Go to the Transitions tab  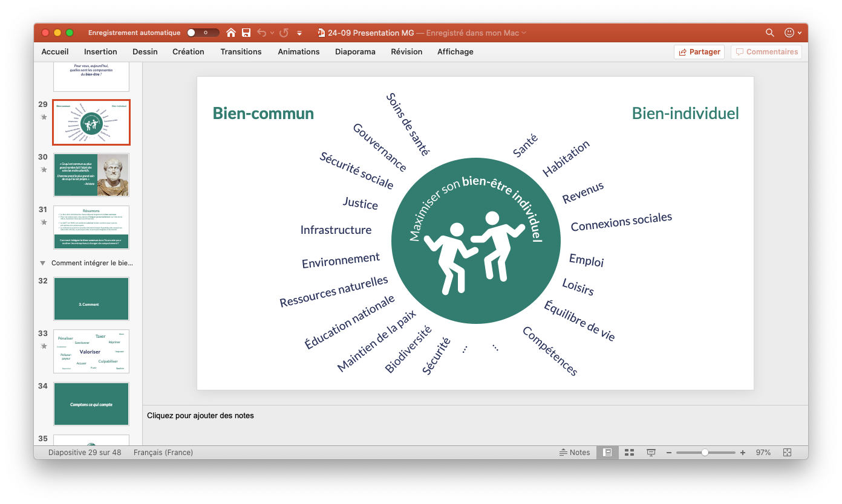click(x=241, y=52)
